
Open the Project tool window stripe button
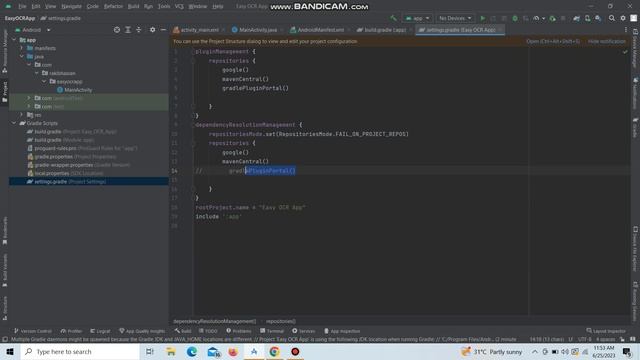[4, 91]
